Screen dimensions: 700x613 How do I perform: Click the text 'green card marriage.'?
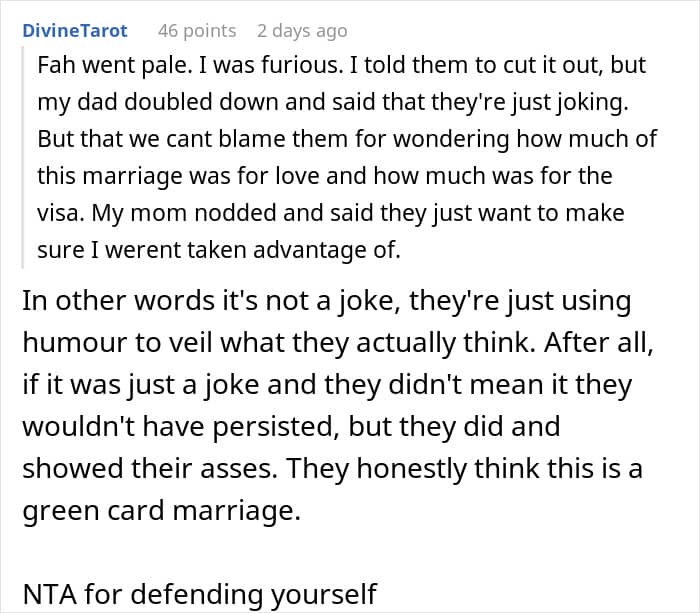tap(162, 511)
